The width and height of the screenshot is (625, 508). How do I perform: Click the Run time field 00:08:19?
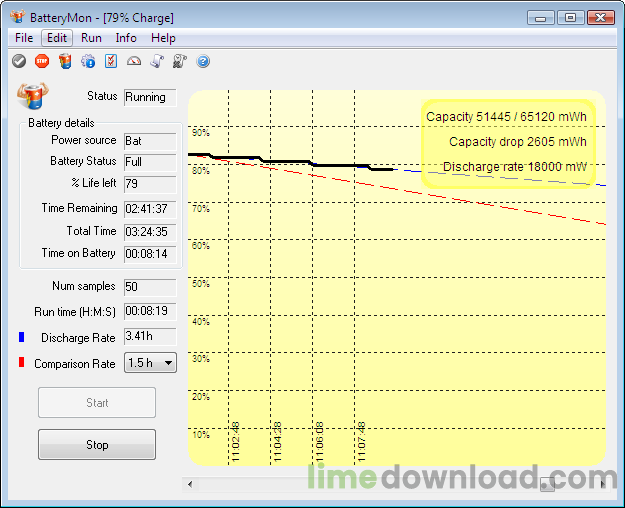coord(150,312)
